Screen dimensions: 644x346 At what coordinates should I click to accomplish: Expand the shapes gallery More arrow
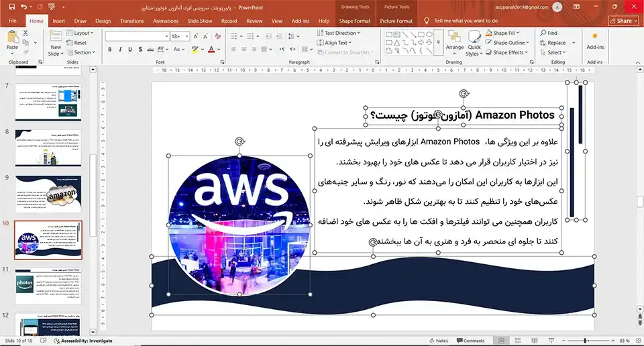click(439, 43)
